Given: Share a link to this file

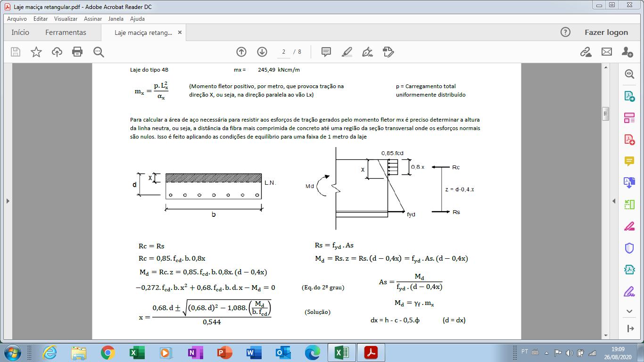Looking at the screenshot, I should [586, 52].
